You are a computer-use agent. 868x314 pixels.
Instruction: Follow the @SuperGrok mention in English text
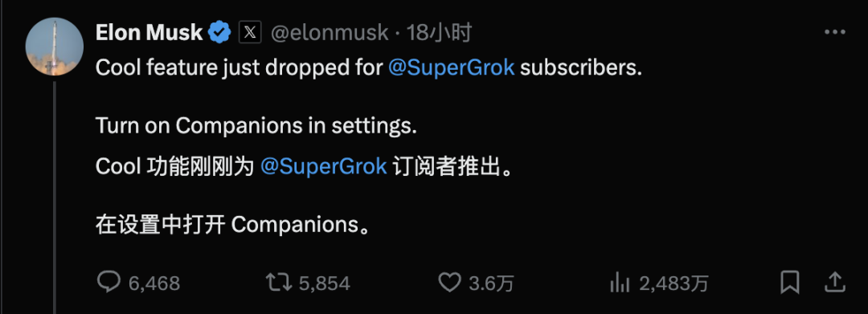click(x=451, y=68)
